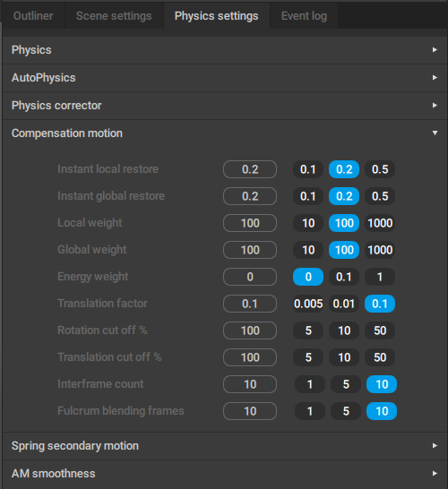The height and width of the screenshot is (489, 448).
Task: Click the AM smoothness header label
Action: click(54, 474)
